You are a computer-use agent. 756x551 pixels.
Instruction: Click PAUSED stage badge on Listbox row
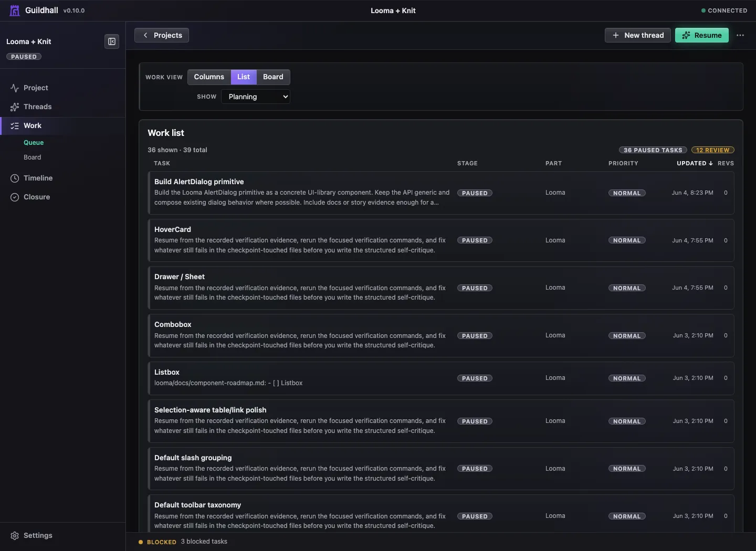(x=475, y=378)
